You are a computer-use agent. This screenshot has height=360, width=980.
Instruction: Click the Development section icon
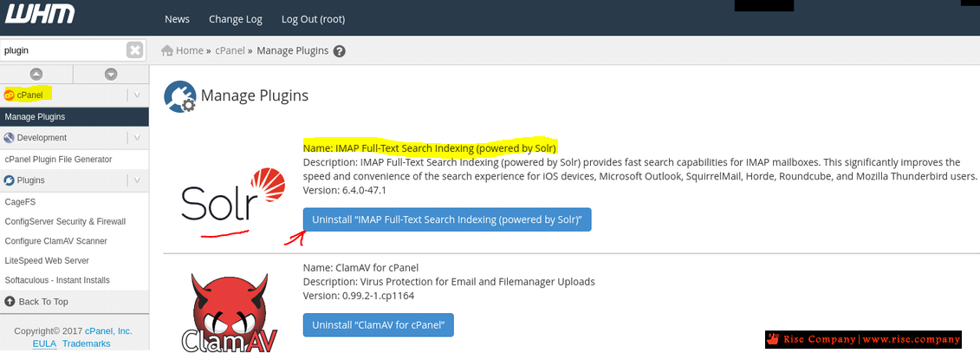(9, 138)
